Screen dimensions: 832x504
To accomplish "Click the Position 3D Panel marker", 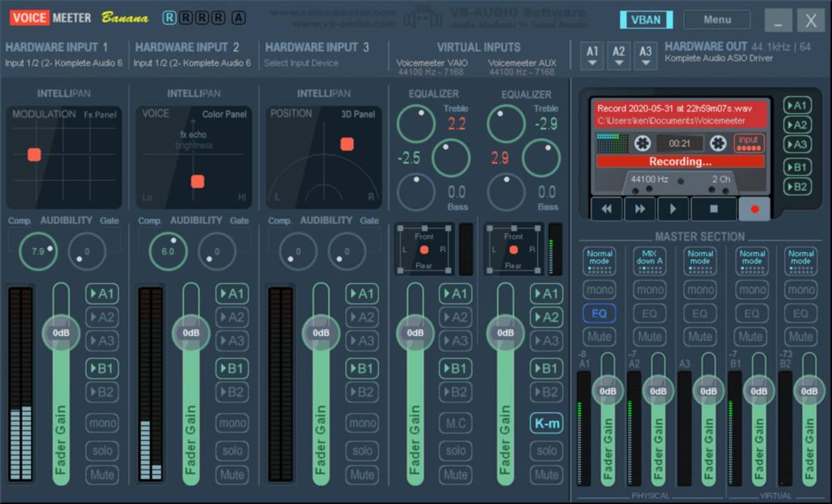I will pyautogui.click(x=347, y=144).
